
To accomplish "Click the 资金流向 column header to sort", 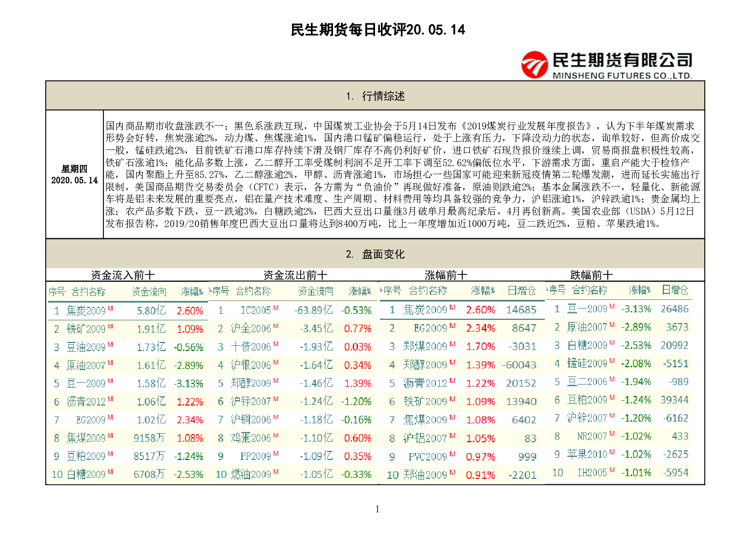I will pos(150,291).
